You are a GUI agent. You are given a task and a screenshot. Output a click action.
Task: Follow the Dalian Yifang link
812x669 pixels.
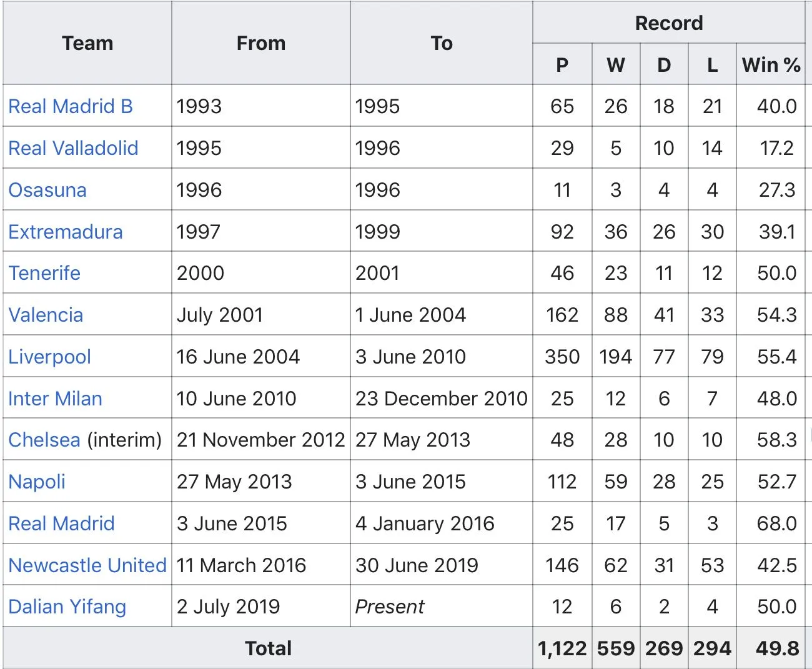coord(67,607)
